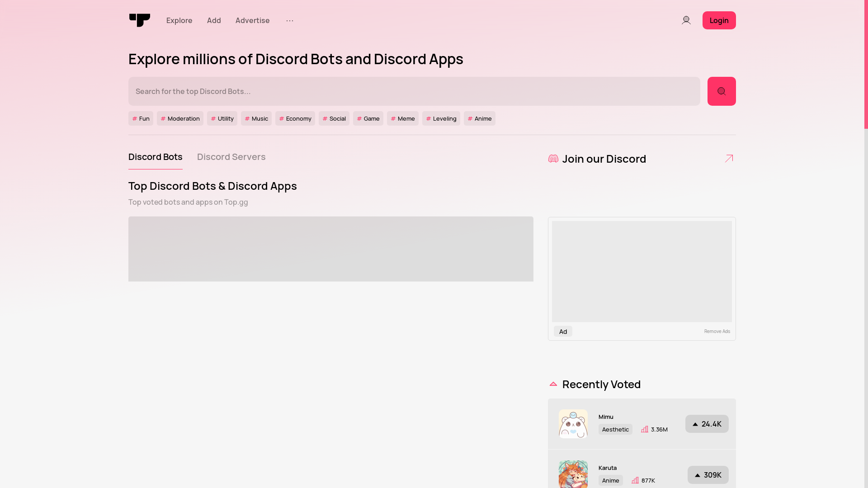Select the Social tag
Screen dimensions: 868x488
click(x=334, y=118)
